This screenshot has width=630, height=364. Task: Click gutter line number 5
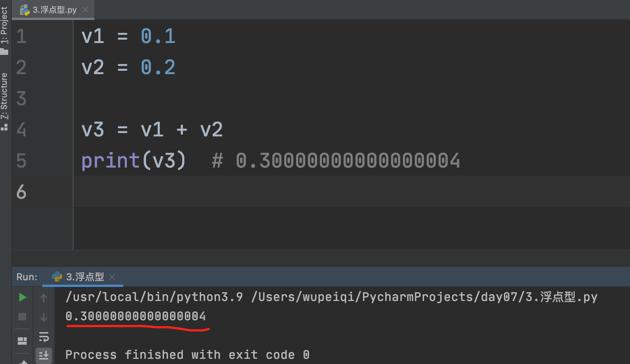pyautogui.click(x=22, y=161)
